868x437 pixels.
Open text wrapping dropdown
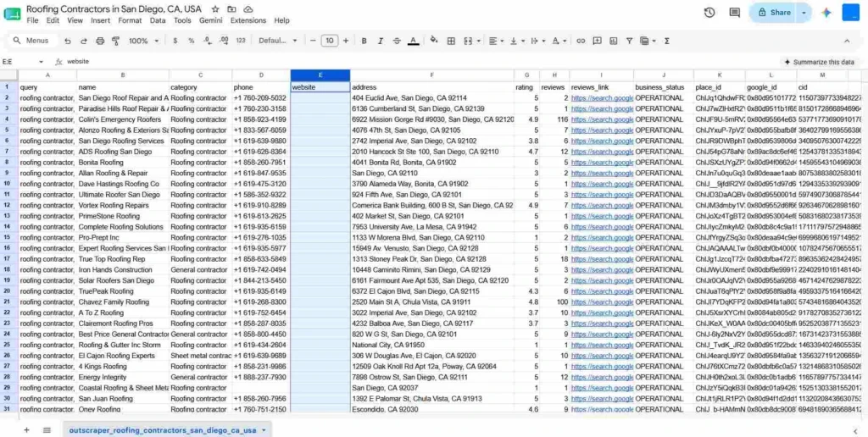click(537, 41)
